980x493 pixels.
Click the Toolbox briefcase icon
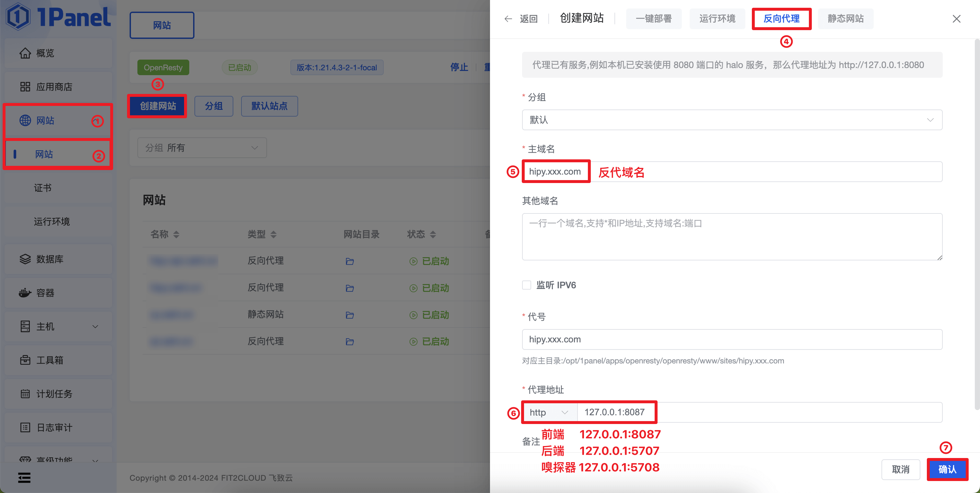[x=25, y=360]
